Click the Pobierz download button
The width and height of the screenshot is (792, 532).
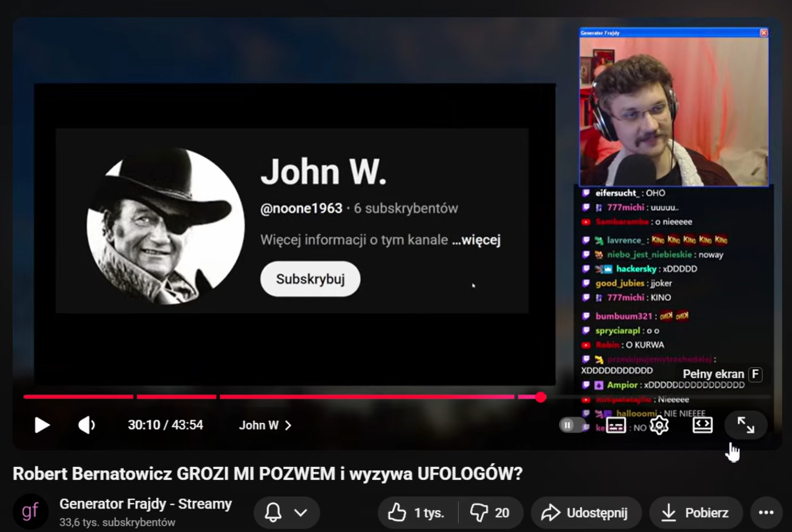pyautogui.click(x=696, y=512)
